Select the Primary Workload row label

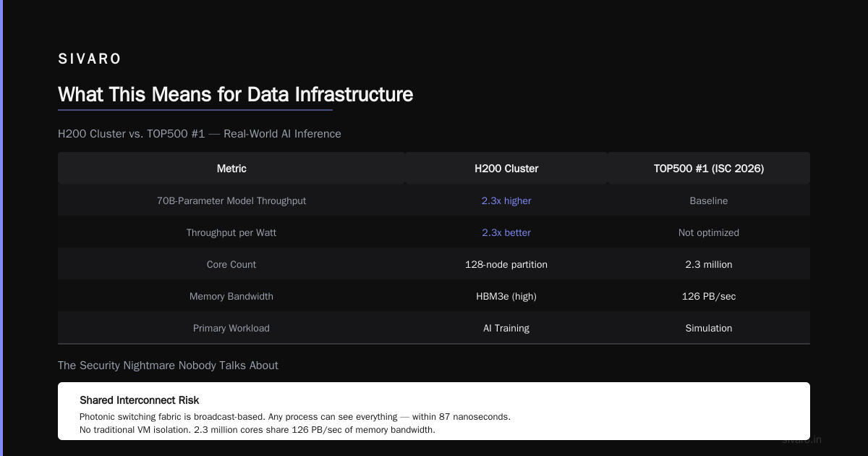[231, 328]
